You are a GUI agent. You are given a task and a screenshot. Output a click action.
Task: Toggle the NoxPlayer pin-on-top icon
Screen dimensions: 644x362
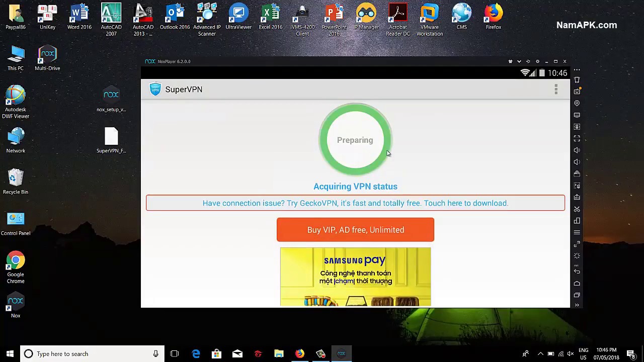(528, 61)
